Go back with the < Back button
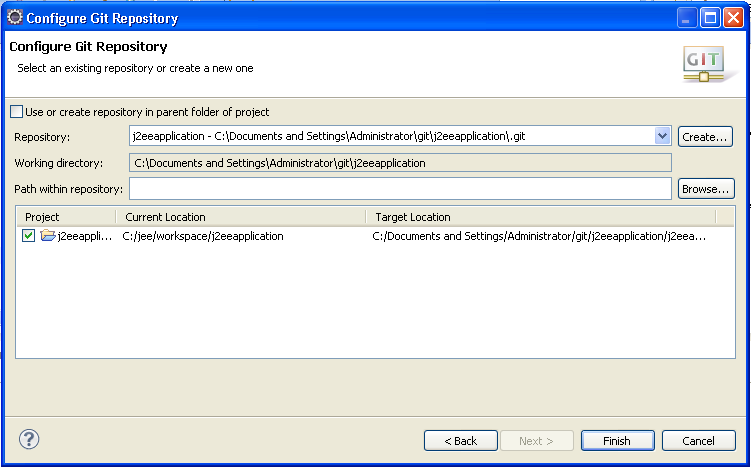Viewport: 751px width, 468px height. click(x=461, y=441)
